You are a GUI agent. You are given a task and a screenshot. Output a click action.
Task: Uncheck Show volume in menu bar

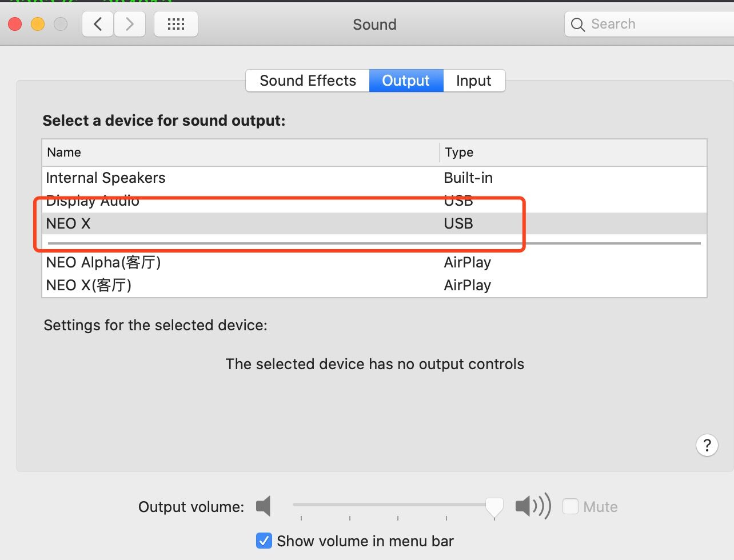(x=264, y=541)
